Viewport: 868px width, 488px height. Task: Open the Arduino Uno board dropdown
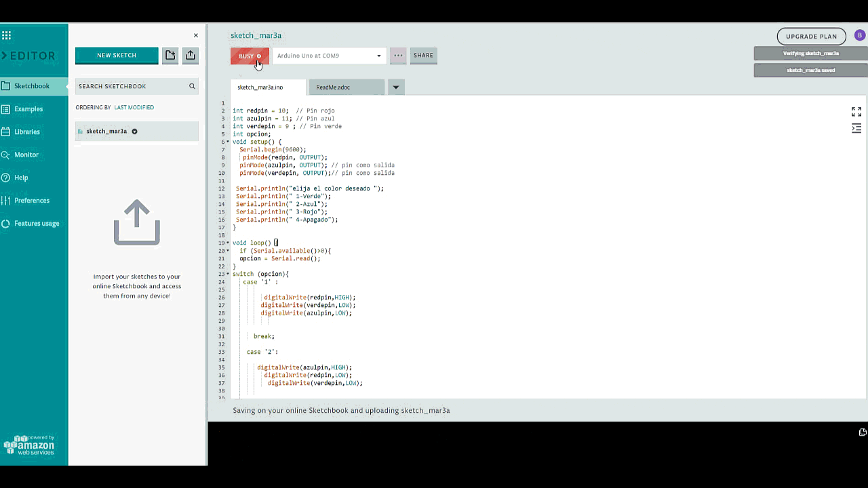click(x=329, y=56)
